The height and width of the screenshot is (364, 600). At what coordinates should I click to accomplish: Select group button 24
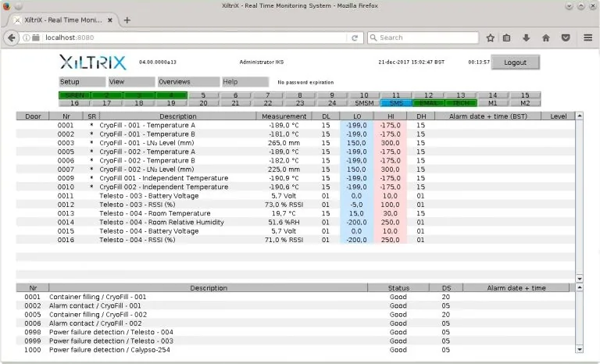332,103
